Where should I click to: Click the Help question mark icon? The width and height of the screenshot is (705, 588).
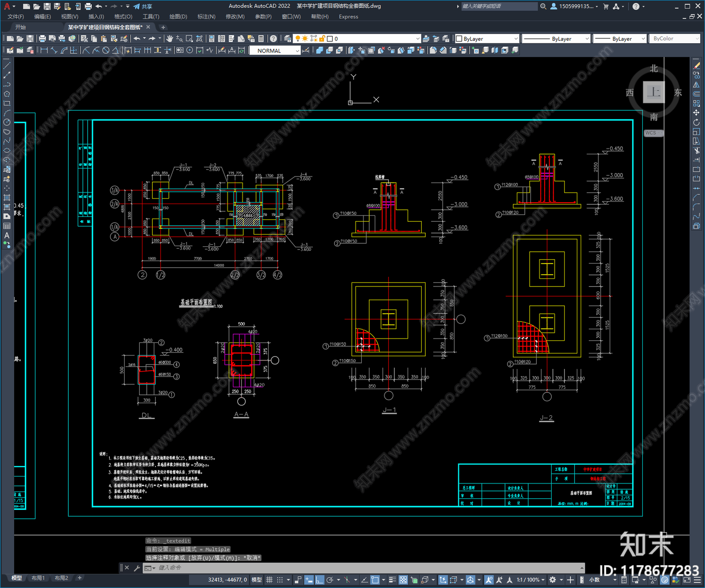click(274, 39)
